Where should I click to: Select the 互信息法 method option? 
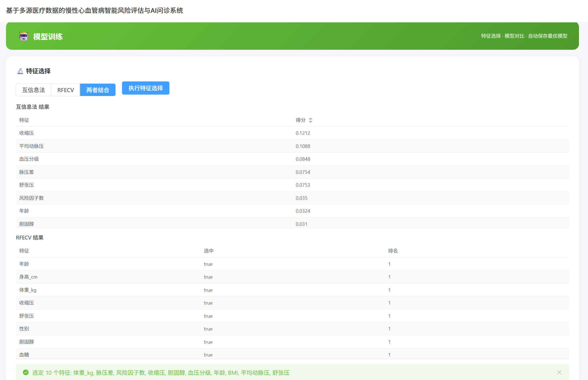(x=33, y=90)
